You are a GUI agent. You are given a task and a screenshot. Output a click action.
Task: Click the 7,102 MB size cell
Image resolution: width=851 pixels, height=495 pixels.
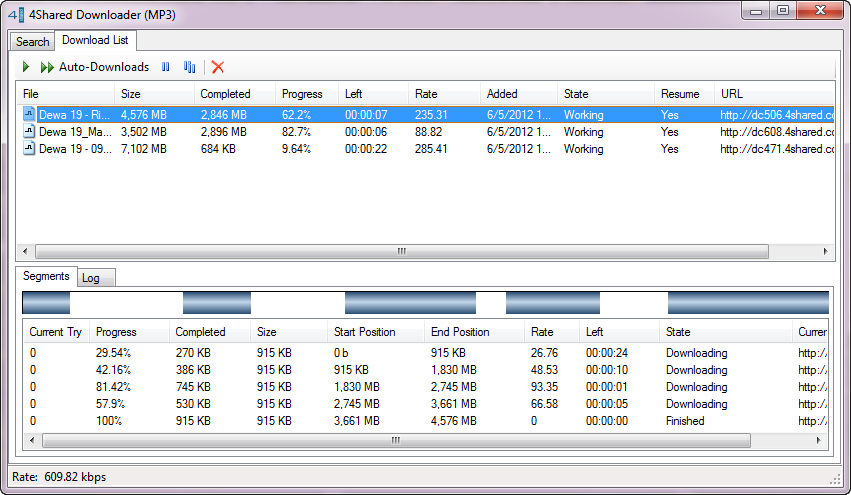tap(143, 149)
